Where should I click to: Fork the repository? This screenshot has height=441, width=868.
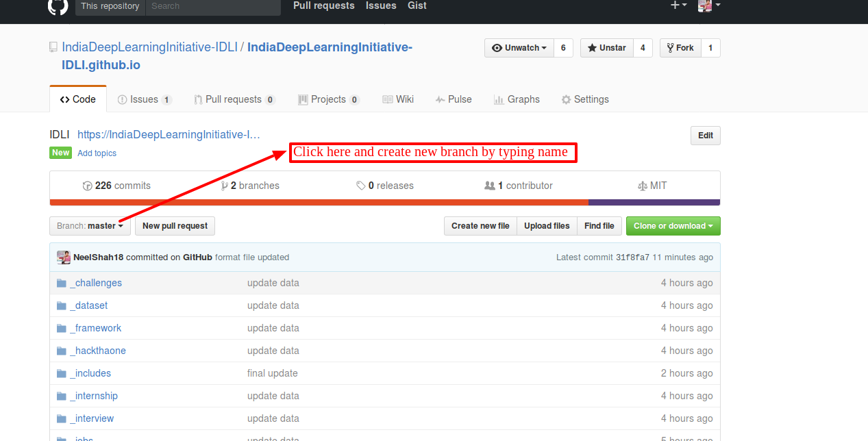point(680,48)
